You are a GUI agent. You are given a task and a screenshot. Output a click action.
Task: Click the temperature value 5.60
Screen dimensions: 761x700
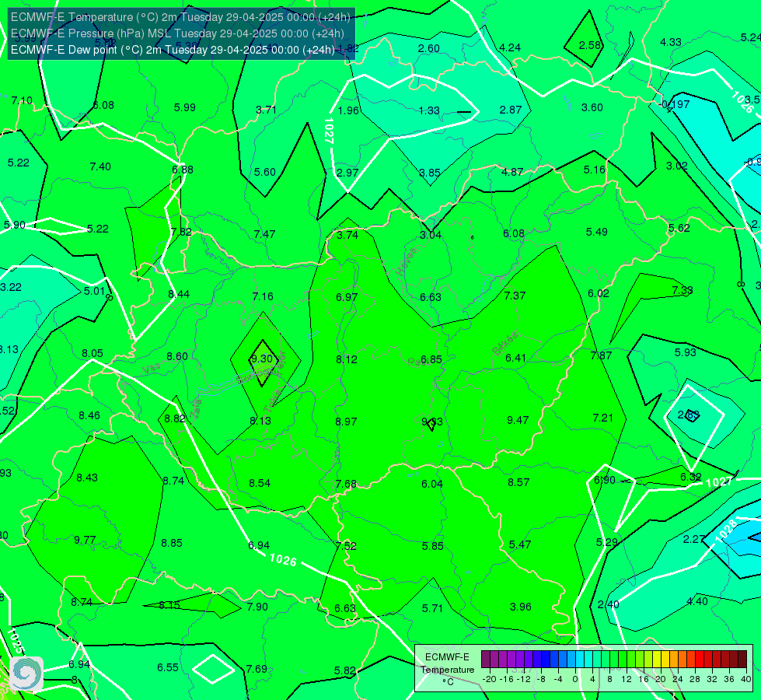coord(265,172)
